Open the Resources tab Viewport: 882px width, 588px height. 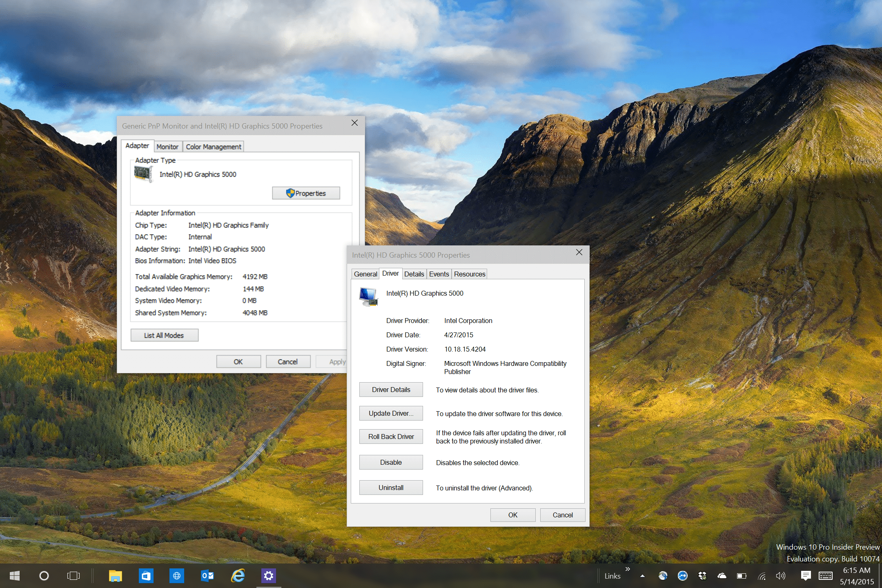click(x=470, y=274)
